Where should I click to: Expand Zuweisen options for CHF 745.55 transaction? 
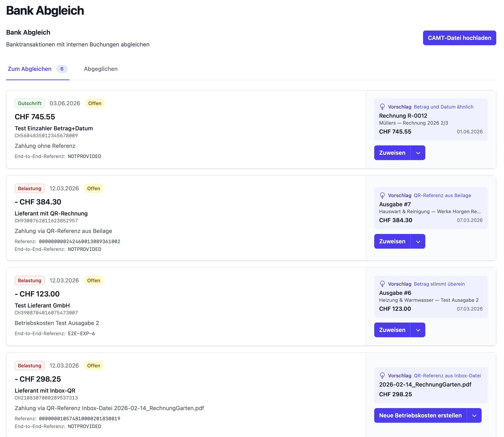click(418, 153)
